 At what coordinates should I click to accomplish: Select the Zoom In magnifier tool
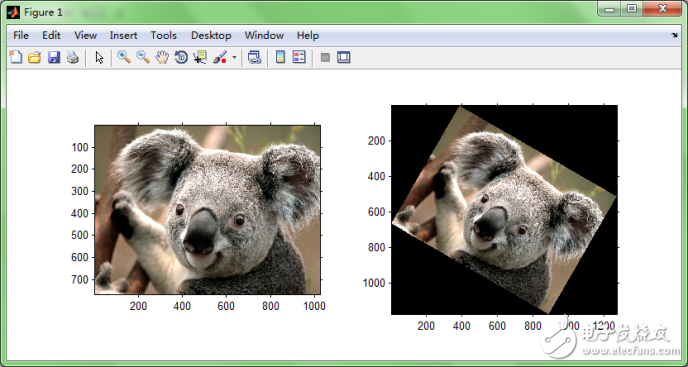[124, 57]
